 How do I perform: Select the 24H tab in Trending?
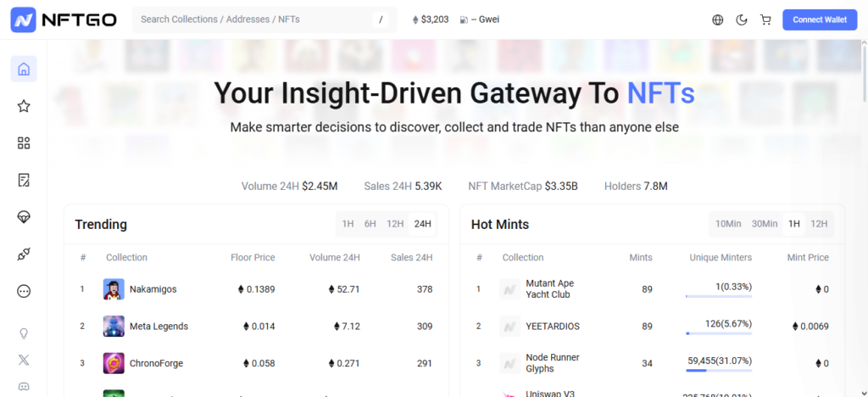[x=422, y=224]
